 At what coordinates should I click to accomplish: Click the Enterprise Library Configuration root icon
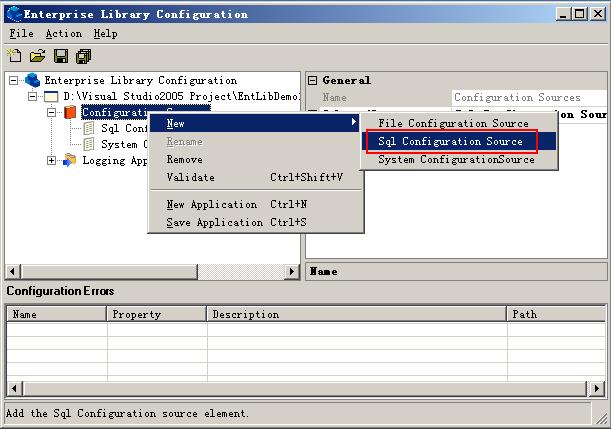(32, 80)
